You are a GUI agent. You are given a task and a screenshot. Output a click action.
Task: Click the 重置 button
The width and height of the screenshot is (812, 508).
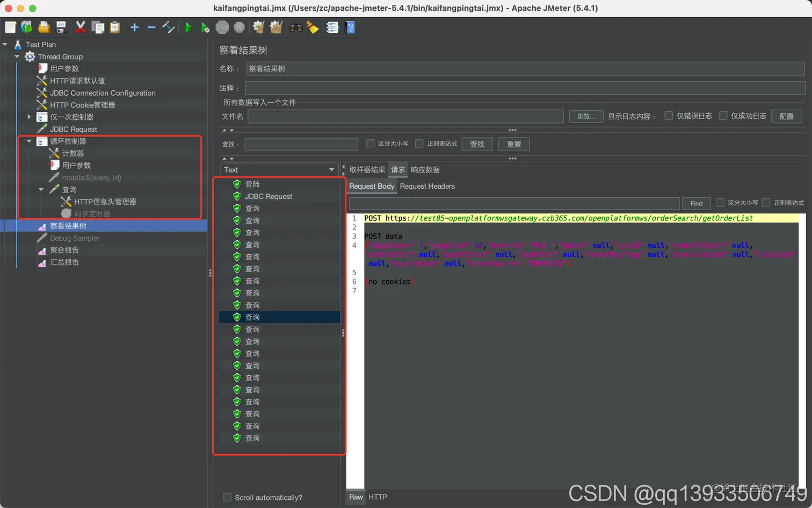click(x=514, y=144)
